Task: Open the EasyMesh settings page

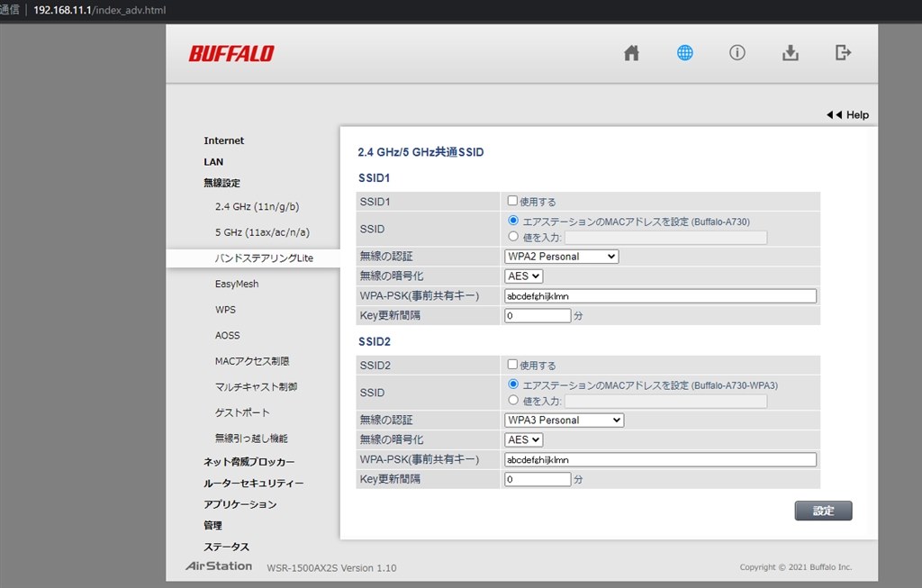Action: click(x=237, y=284)
